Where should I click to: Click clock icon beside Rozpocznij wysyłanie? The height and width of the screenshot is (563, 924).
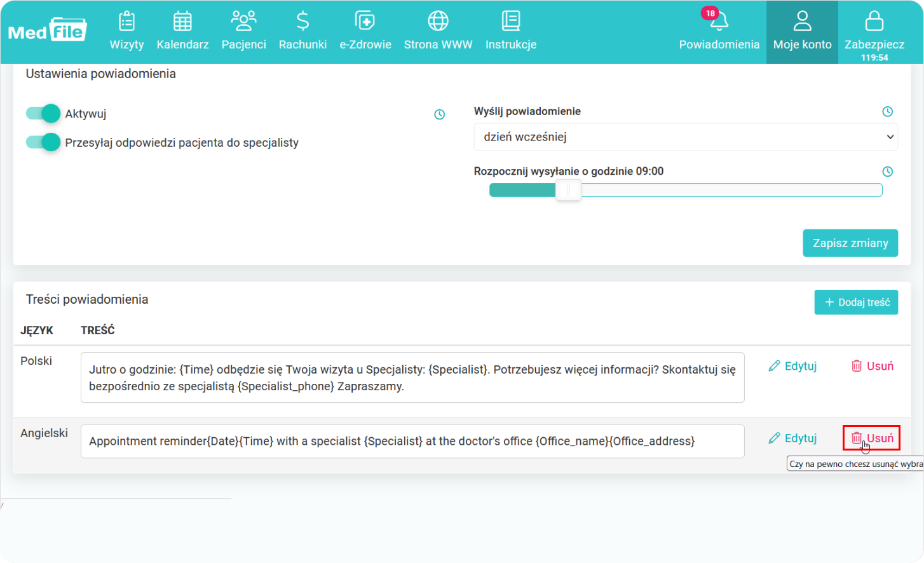tap(888, 172)
